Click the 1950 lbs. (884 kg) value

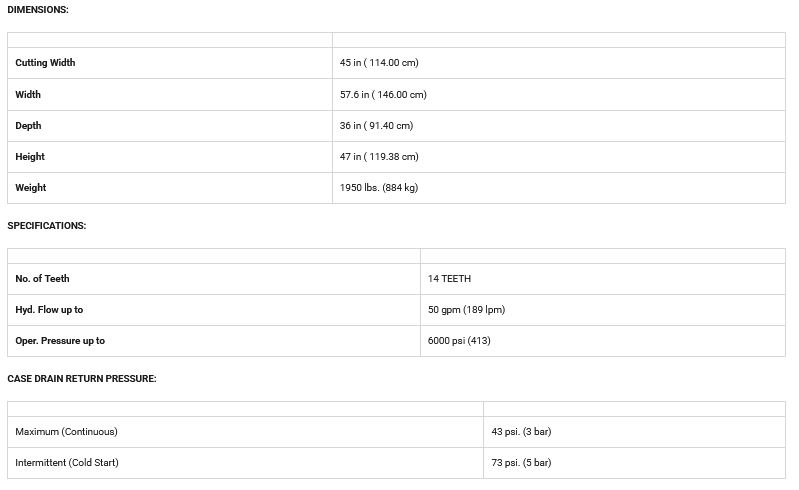click(379, 188)
